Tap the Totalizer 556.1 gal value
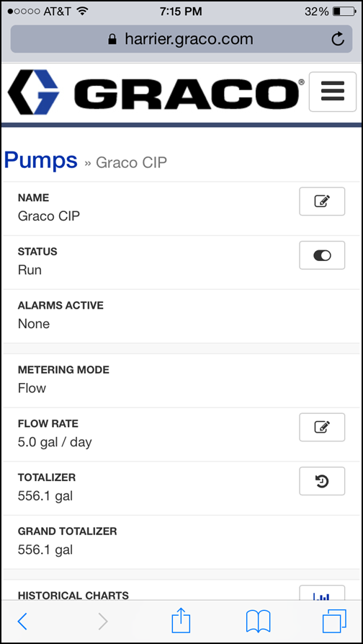363x644 pixels. click(45, 496)
